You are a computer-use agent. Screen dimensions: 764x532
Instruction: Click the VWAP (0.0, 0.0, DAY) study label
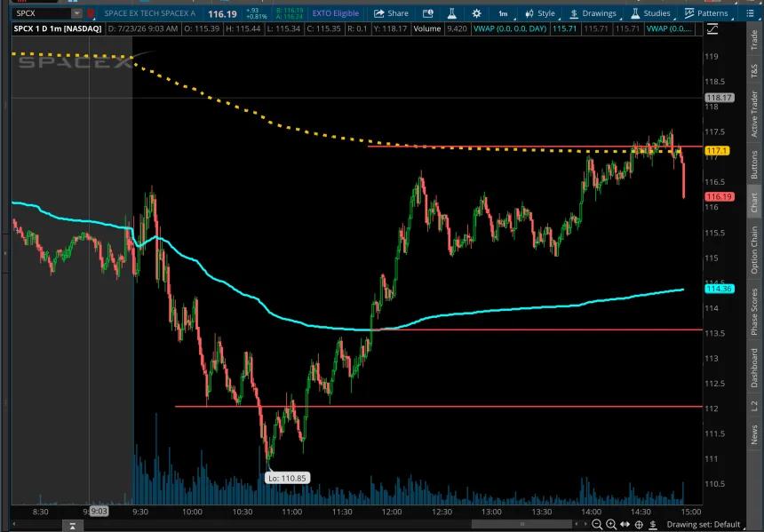510,28
